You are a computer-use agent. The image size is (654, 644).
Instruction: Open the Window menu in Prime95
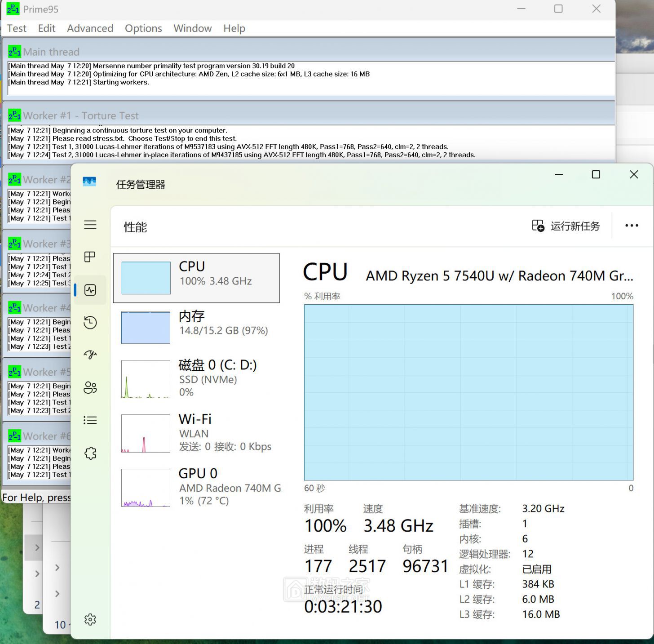point(193,28)
